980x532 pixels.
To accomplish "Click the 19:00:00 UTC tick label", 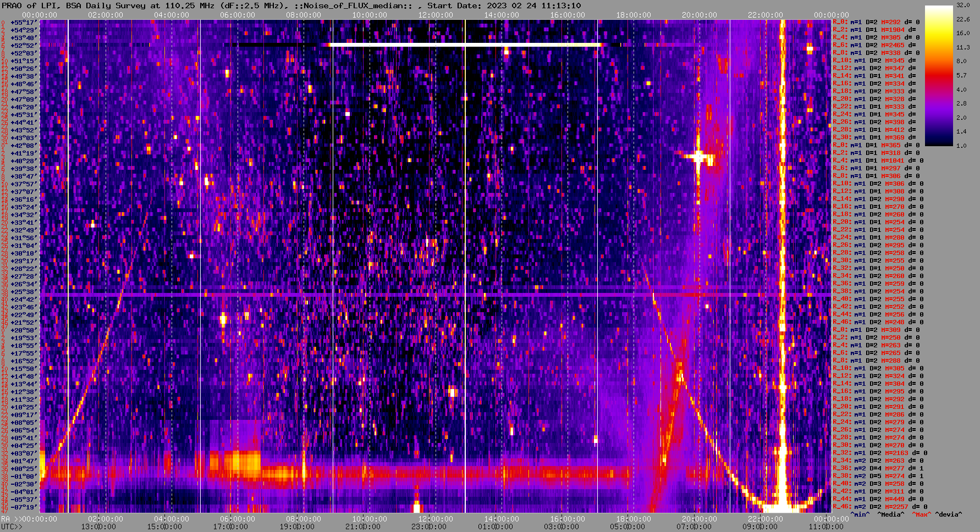I will [x=296, y=527].
